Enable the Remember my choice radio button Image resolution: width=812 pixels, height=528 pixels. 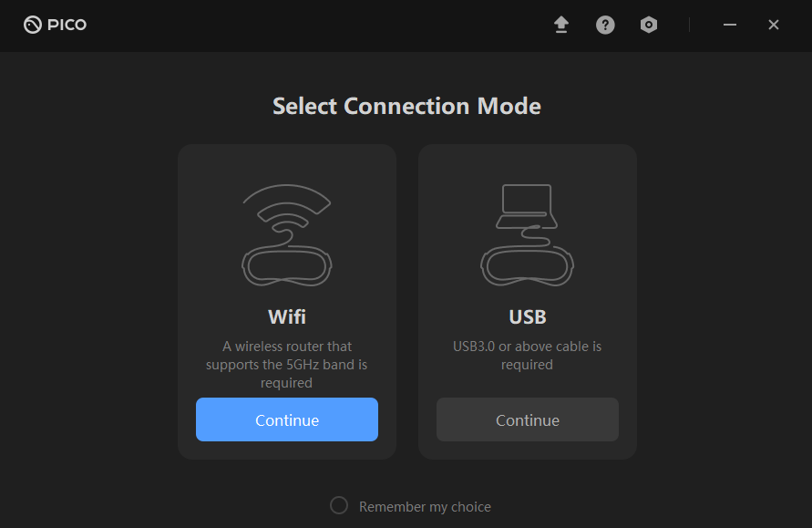click(x=339, y=505)
